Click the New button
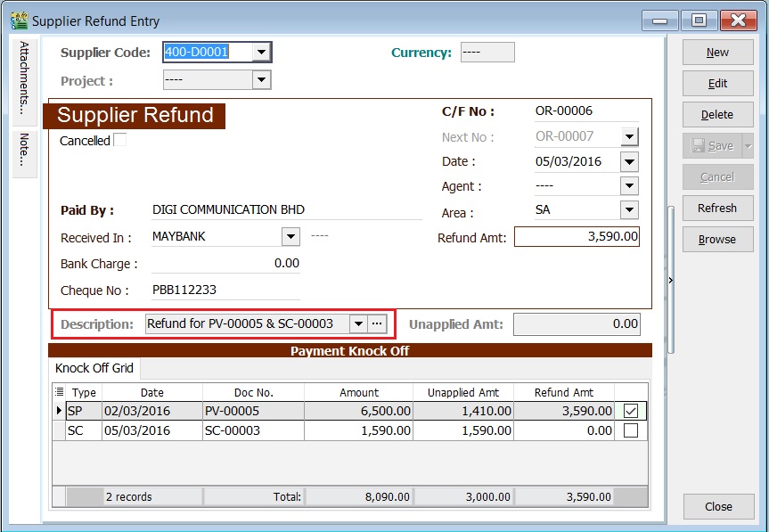The image size is (769, 532). tap(717, 52)
